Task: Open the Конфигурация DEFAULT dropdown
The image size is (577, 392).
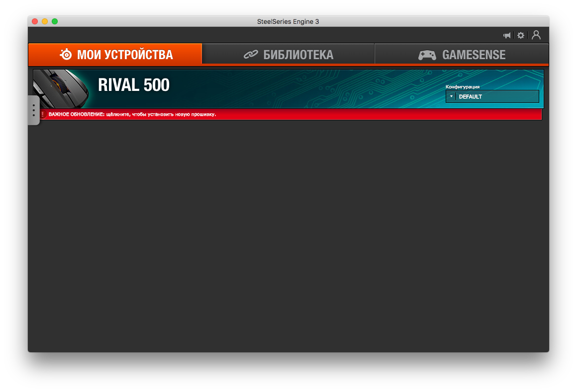Action: [492, 96]
